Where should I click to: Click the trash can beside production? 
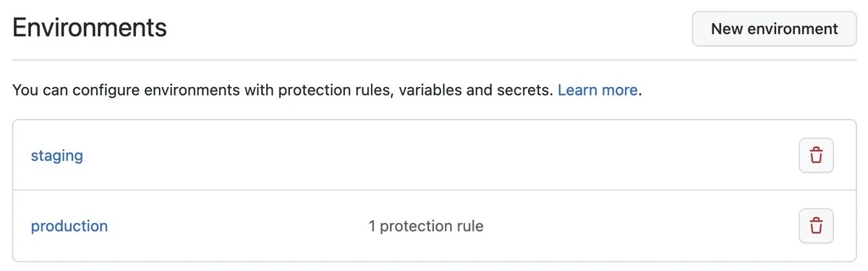(816, 226)
